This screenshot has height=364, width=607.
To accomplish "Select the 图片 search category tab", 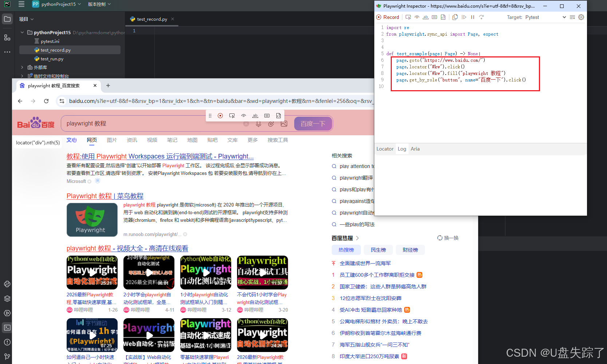I will click(x=112, y=140).
